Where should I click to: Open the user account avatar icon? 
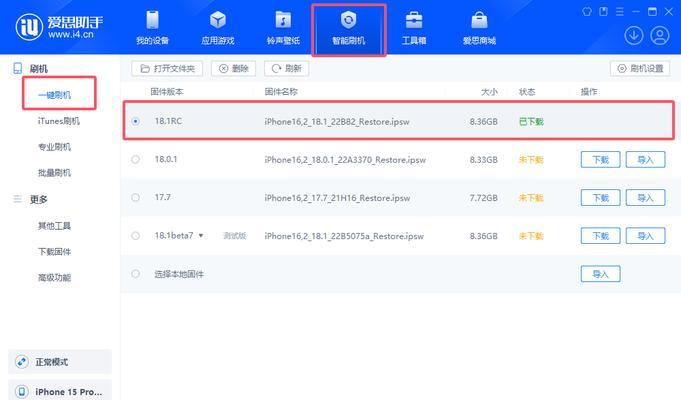(660, 36)
